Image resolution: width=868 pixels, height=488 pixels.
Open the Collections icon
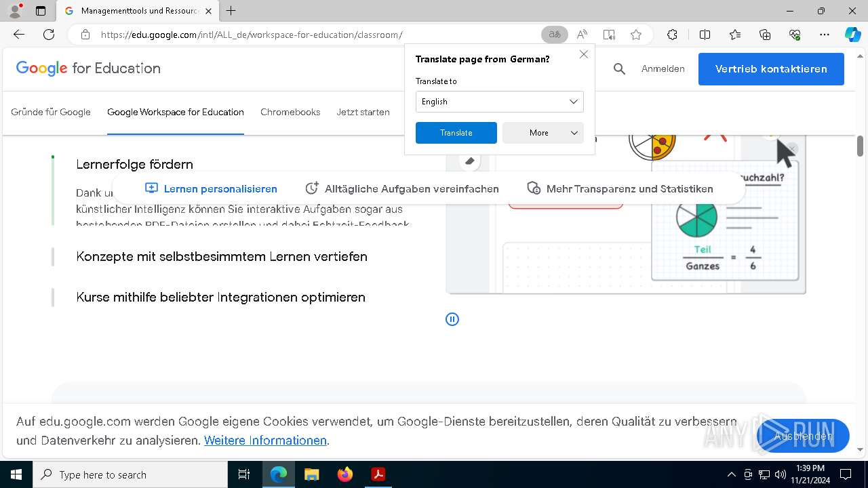[765, 35]
